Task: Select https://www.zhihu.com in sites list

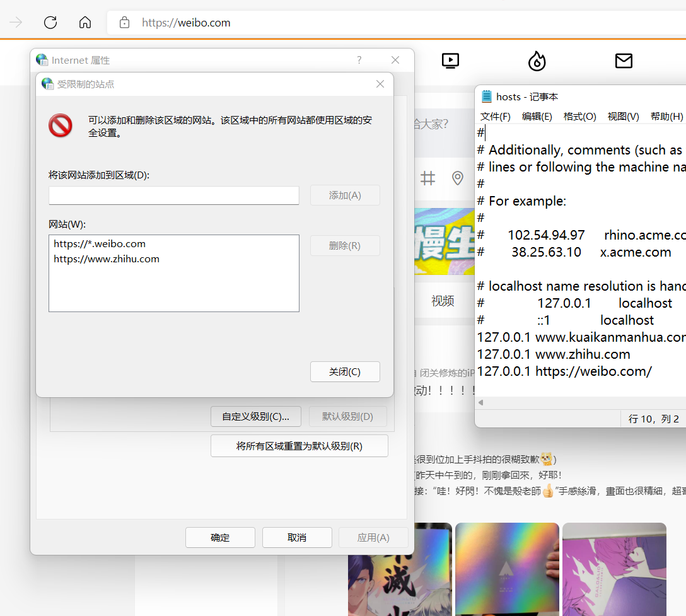Action: pos(107,259)
